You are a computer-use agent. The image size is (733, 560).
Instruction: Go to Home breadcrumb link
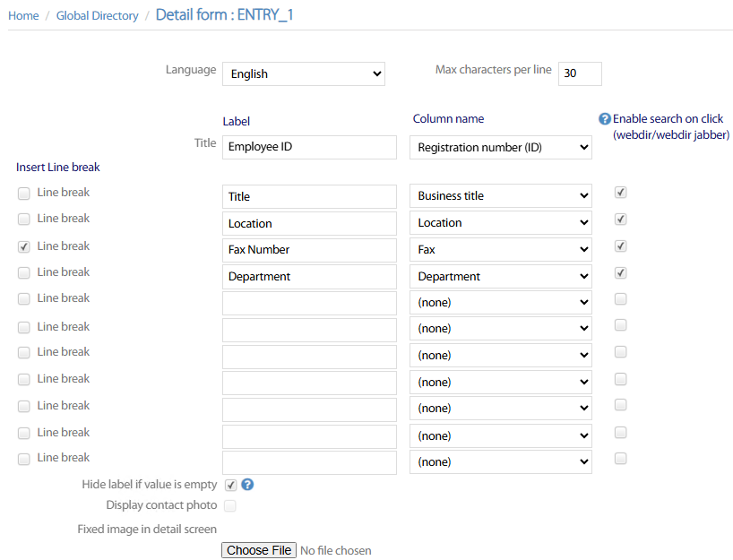tap(23, 15)
